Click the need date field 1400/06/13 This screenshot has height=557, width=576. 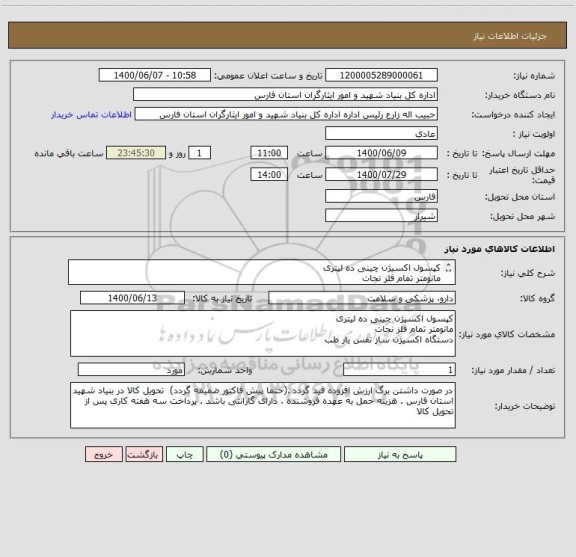point(132,298)
